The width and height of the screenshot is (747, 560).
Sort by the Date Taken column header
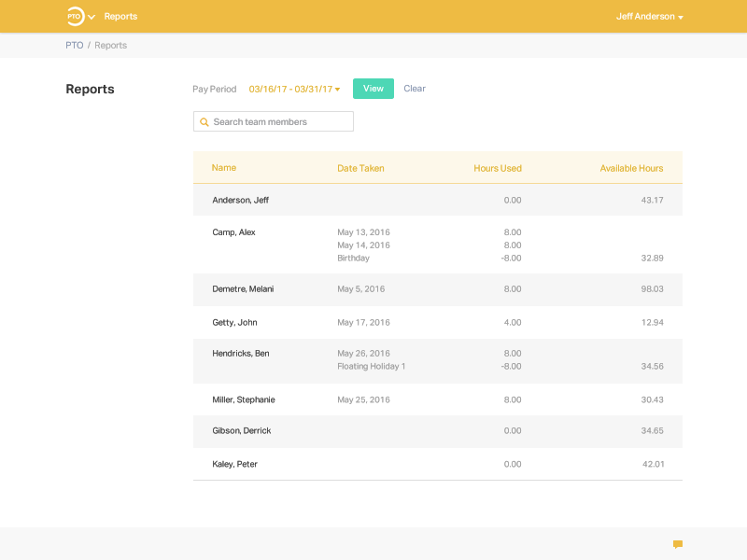(x=361, y=168)
